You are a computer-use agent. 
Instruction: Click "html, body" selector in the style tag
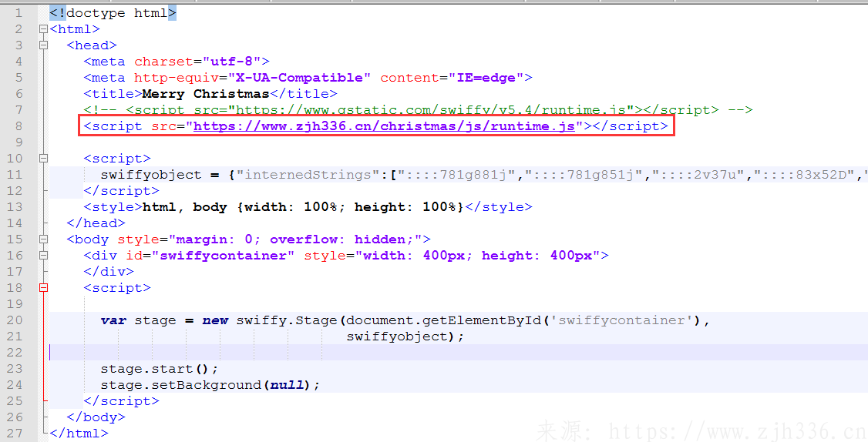point(185,207)
